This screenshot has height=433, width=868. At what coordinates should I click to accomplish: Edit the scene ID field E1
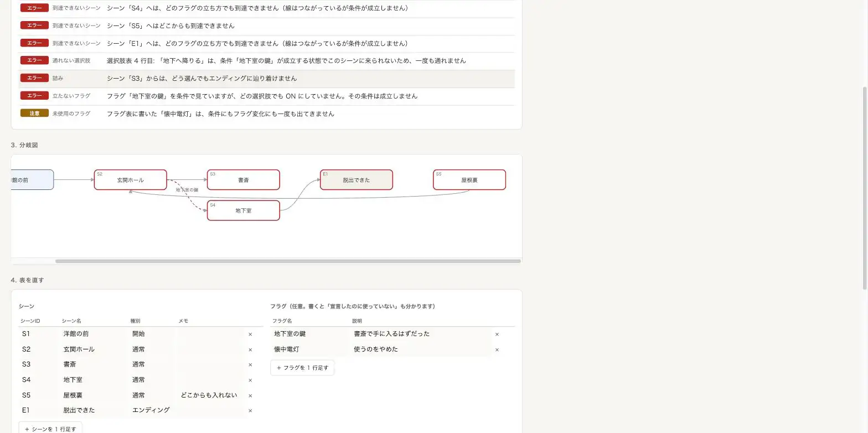38,410
